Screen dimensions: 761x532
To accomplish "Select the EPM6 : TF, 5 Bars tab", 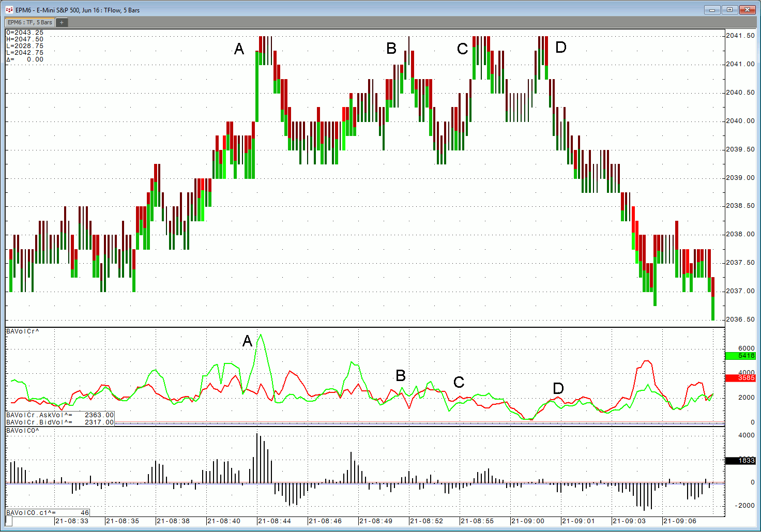I will tap(28, 22).
